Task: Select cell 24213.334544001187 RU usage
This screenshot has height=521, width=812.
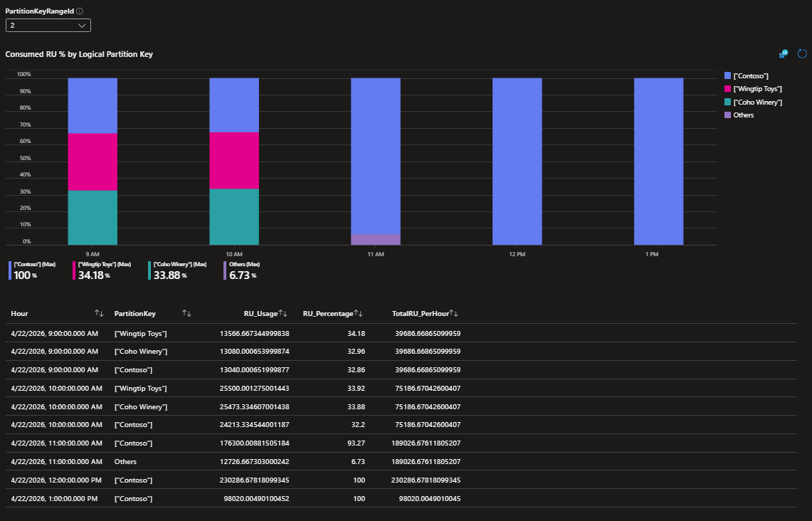Action: click(x=254, y=424)
